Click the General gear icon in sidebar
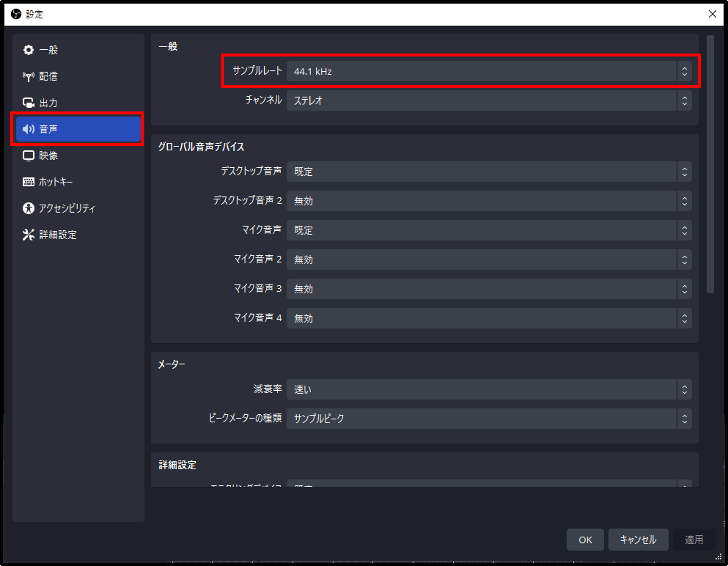Screen dimensions: 728x566 [x=28, y=50]
